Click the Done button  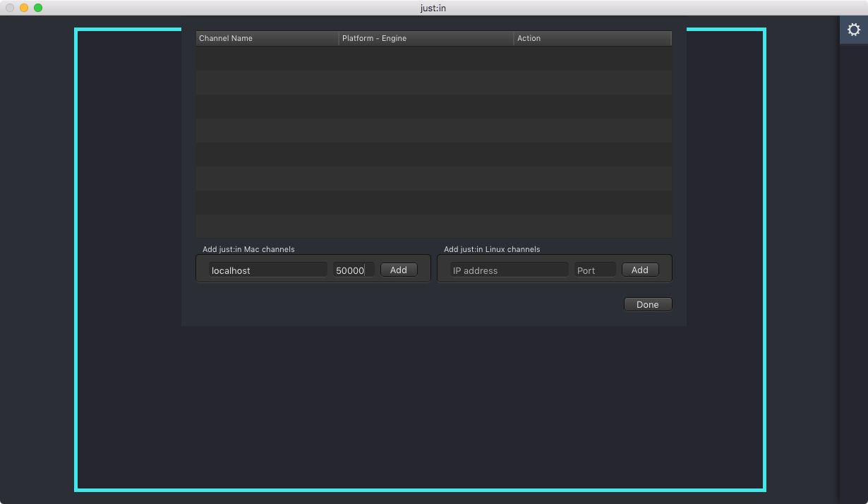[648, 304]
